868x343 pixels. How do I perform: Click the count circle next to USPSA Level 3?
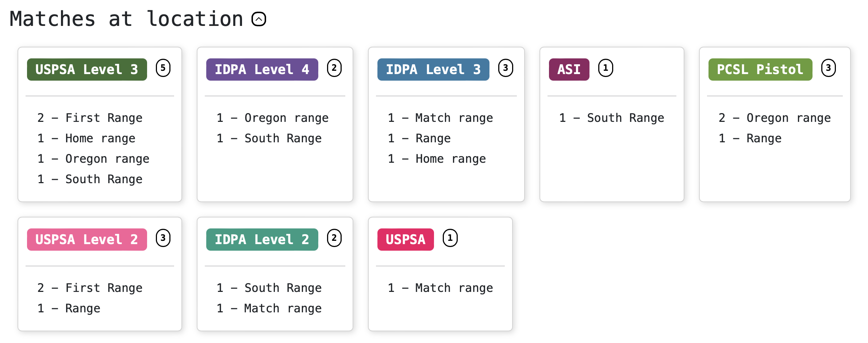coord(163,68)
